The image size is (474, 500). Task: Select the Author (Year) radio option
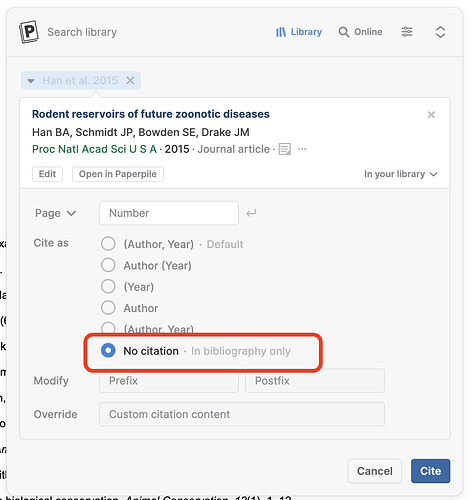[x=108, y=265]
